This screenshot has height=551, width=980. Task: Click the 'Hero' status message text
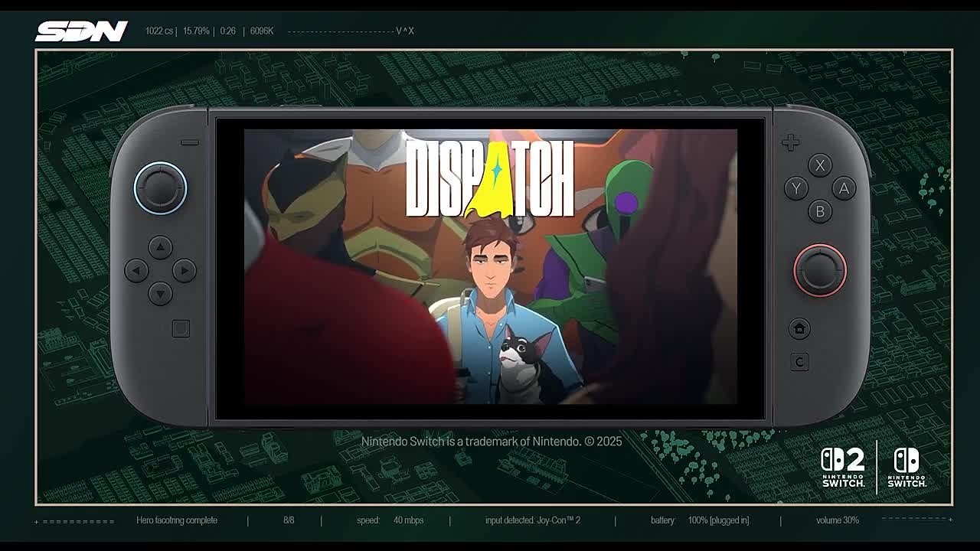[x=177, y=520]
